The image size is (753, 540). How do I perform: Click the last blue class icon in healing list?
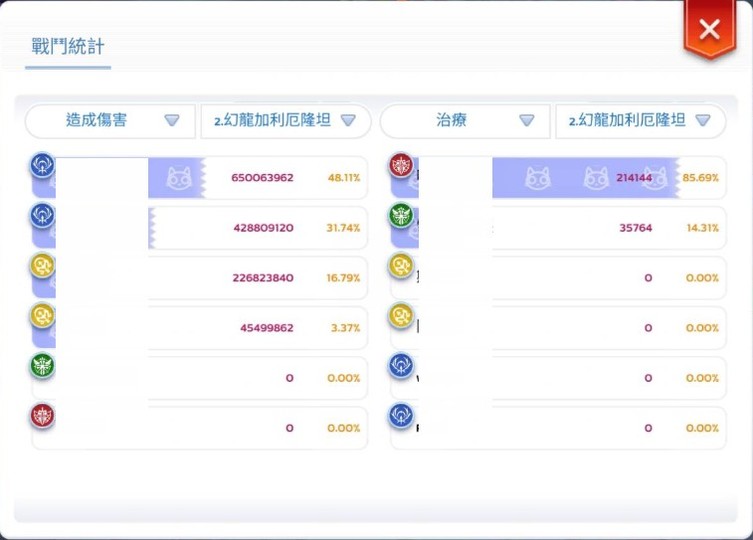tap(401, 416)
